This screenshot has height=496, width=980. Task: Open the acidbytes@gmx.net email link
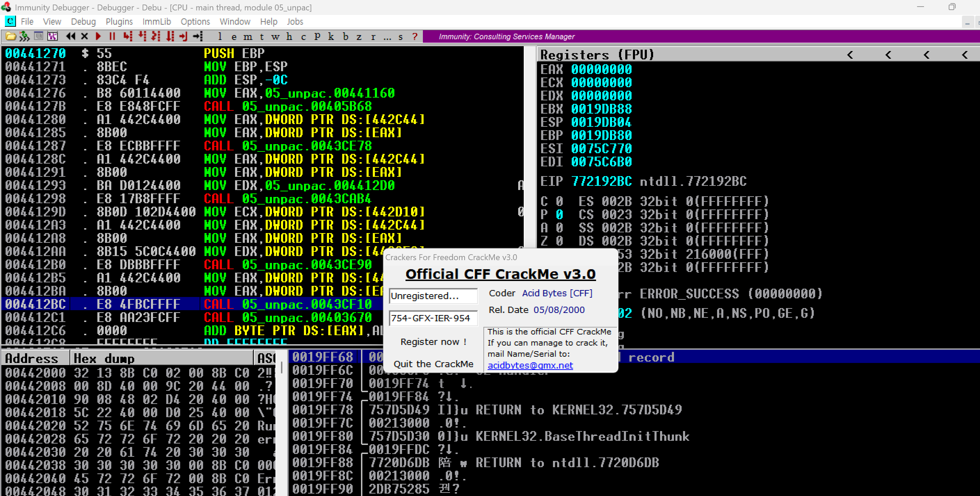tap(530, 365)
